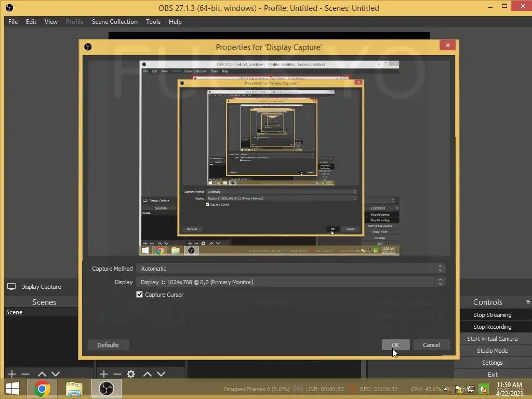The image size is (532, 399).
Task: Close the Properties for Display Capture dialog
Action: [447, 45]
